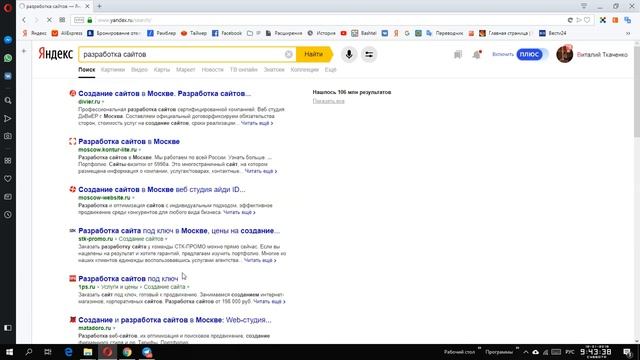Image resolution: width=640 pixels, height=360 pixels.
Task: Open Action Center notifications in tray
Action: pyautogui.click(x=628, y=352)
